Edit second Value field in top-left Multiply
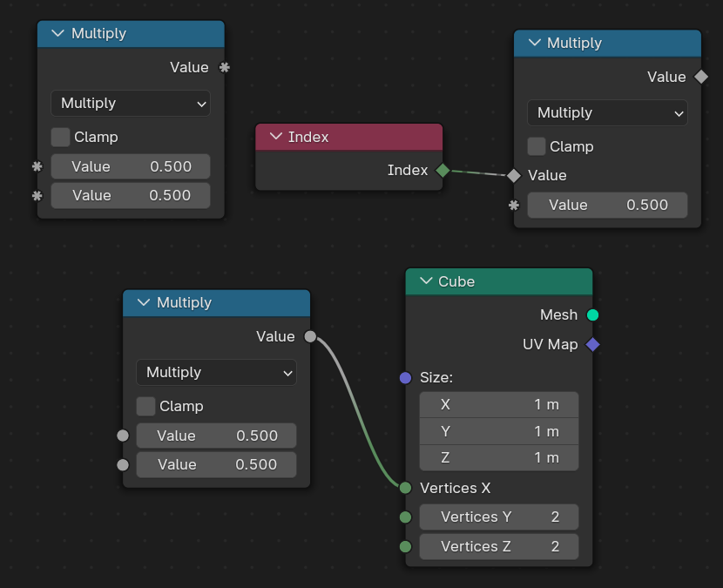This screenshot has height=588, width=723. [131, 195]
